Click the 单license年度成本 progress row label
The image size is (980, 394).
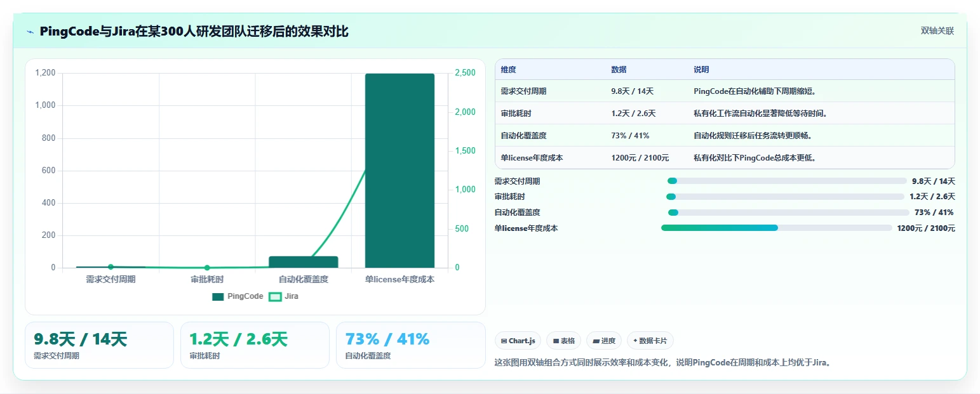[x=526, y=228]
